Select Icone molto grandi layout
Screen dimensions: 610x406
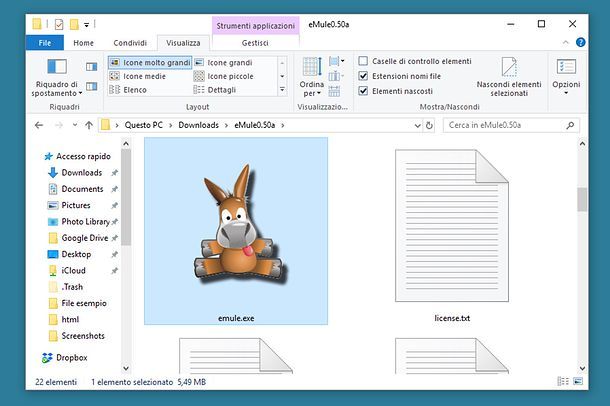150,63
